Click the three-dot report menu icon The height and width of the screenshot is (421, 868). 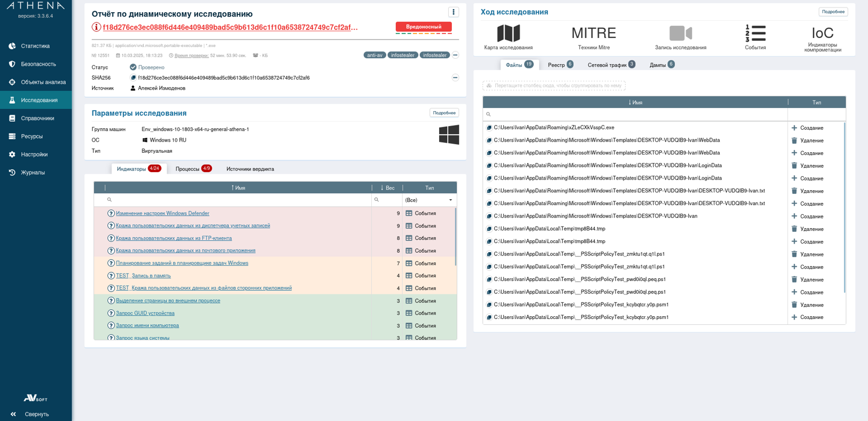point(454,12)
